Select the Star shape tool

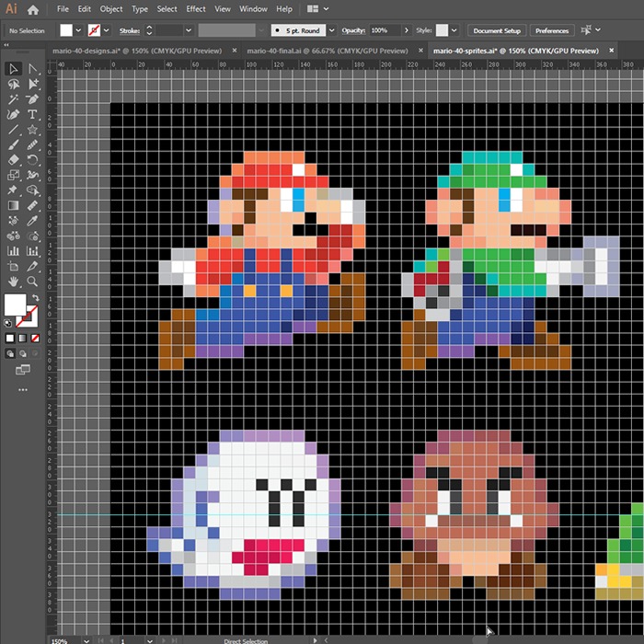33,130
